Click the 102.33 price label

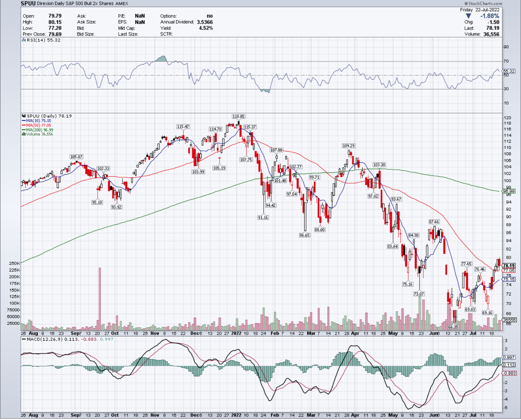(103, 168)
